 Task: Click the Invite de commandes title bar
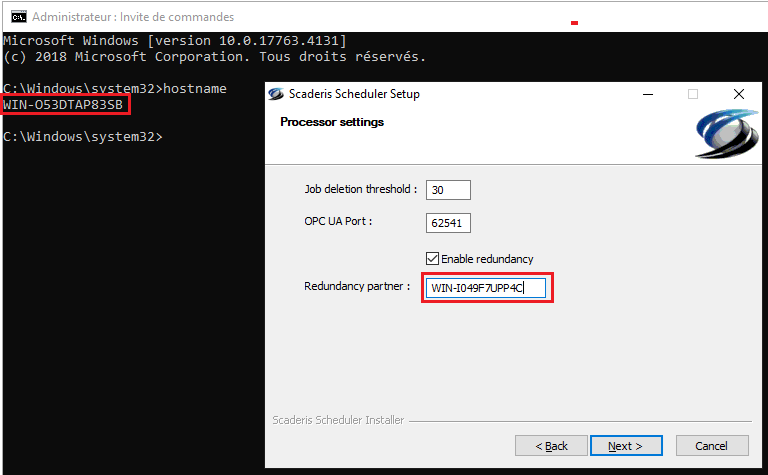300,16
